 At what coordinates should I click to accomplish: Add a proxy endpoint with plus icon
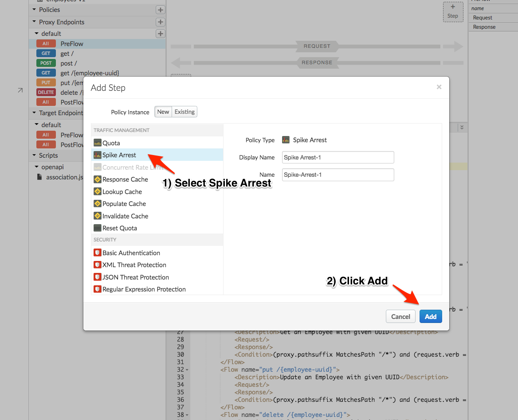point(160,22)
